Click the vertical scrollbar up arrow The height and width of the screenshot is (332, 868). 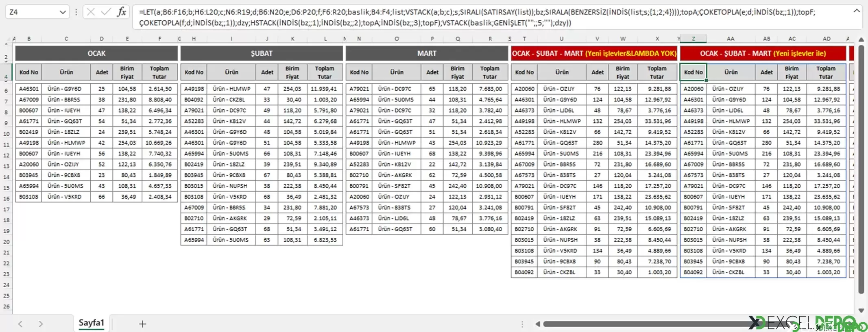pos(861,40)
